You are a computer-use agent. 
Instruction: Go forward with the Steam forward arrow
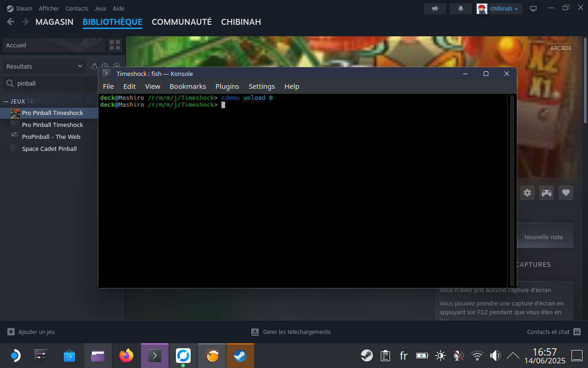point(25,22)
